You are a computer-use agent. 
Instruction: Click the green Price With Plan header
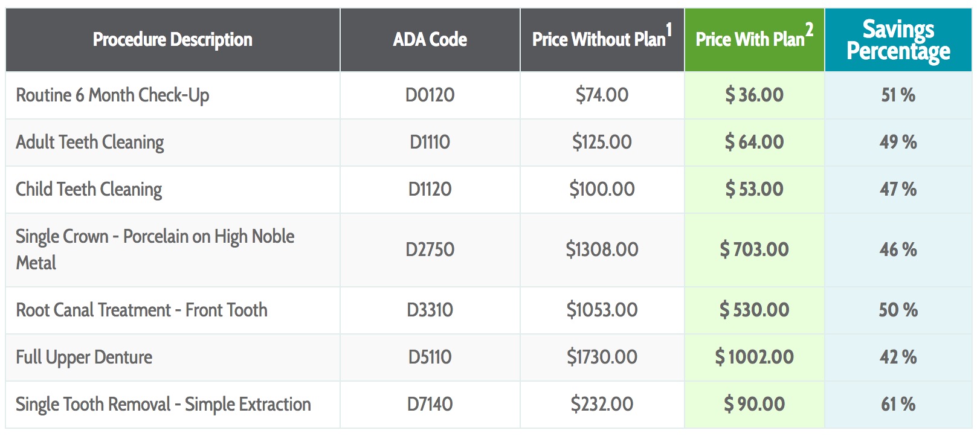(750, 40)
